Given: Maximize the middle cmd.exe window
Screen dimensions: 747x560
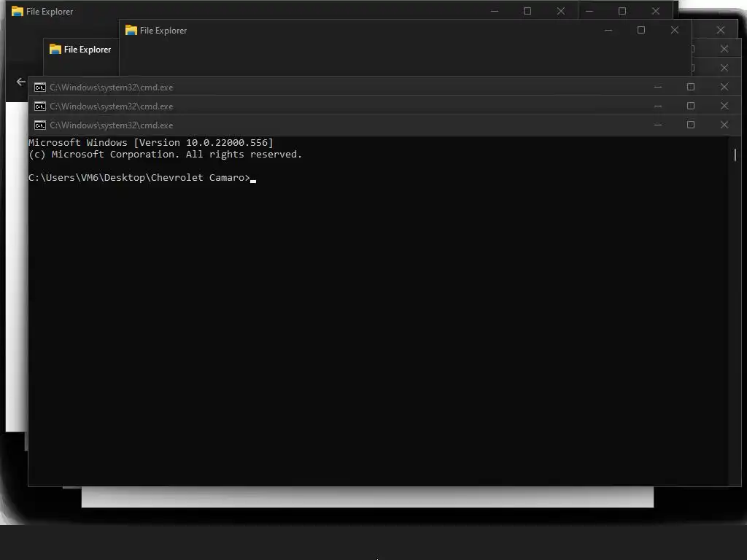Looking at the screenshot, I should (691, 106).
